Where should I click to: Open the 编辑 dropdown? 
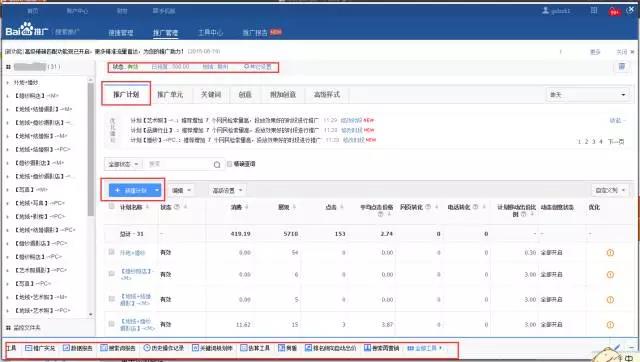pos(181,191)
